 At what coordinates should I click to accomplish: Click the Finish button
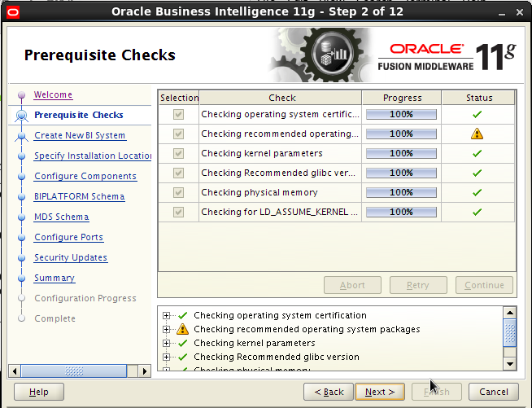click(437, 392)
